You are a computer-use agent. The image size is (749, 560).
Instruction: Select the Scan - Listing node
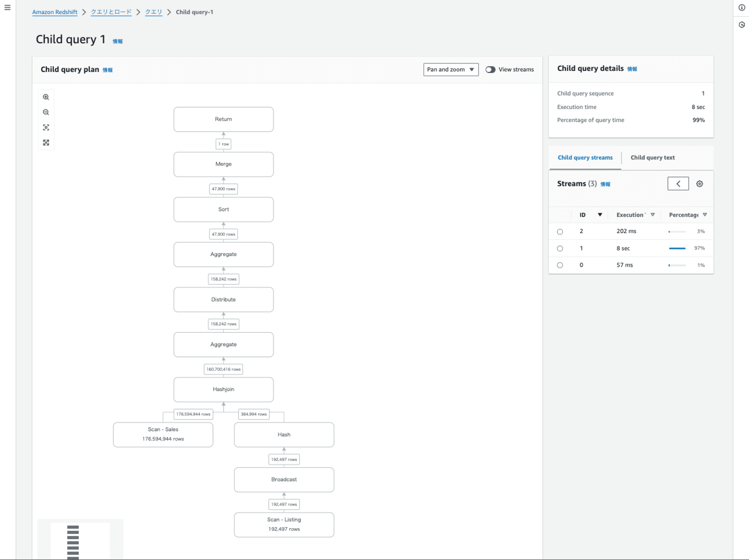pos(284,525)
